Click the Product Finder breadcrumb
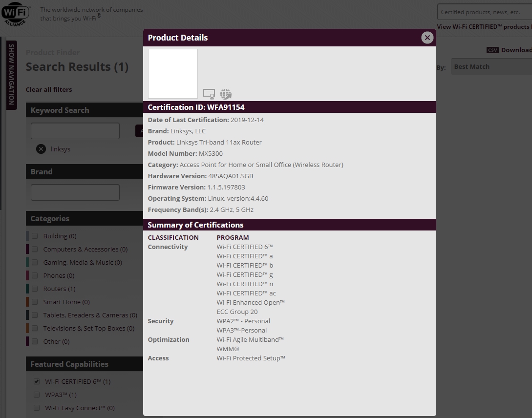The height and width of the screenshot is (418, 532). 53,53
